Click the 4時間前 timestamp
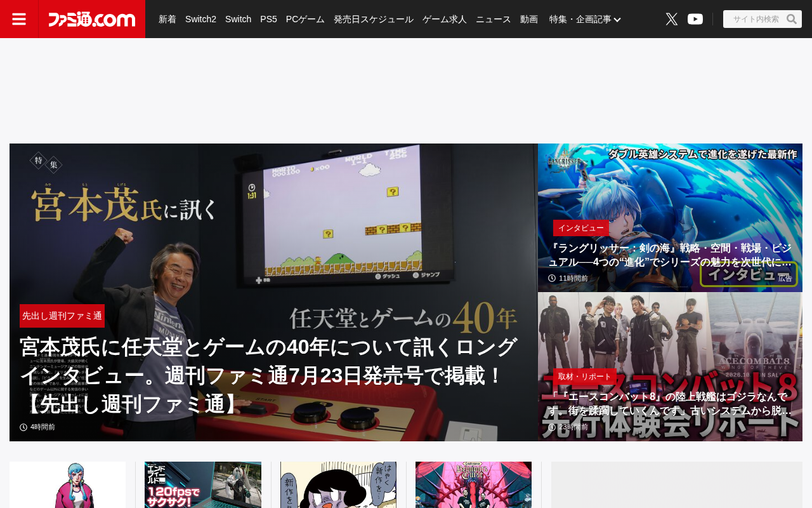The image size is (812, 508). click(x=43, y=427)
